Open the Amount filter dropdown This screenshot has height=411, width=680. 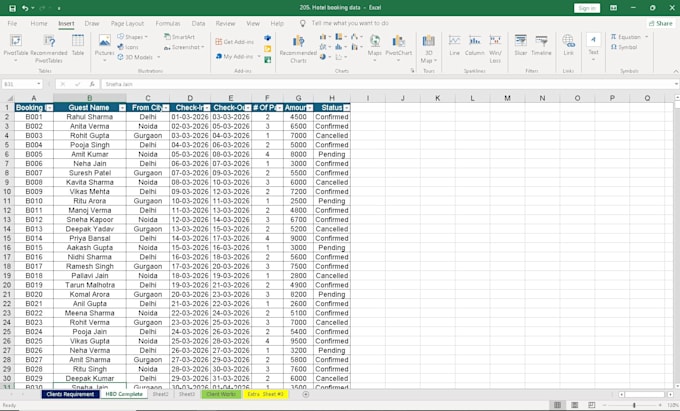click(x=309, y=108)
